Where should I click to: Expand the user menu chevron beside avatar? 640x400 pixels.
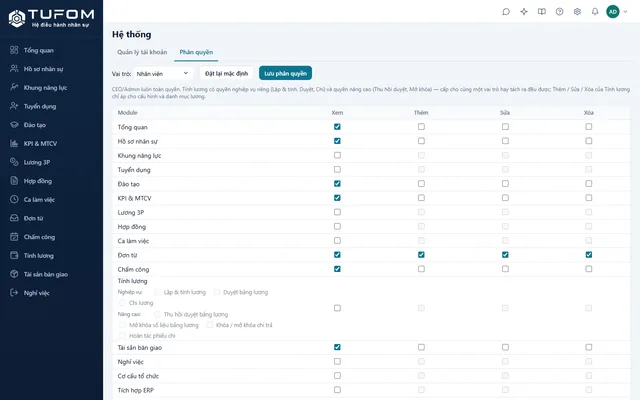[x=625, y=12]
